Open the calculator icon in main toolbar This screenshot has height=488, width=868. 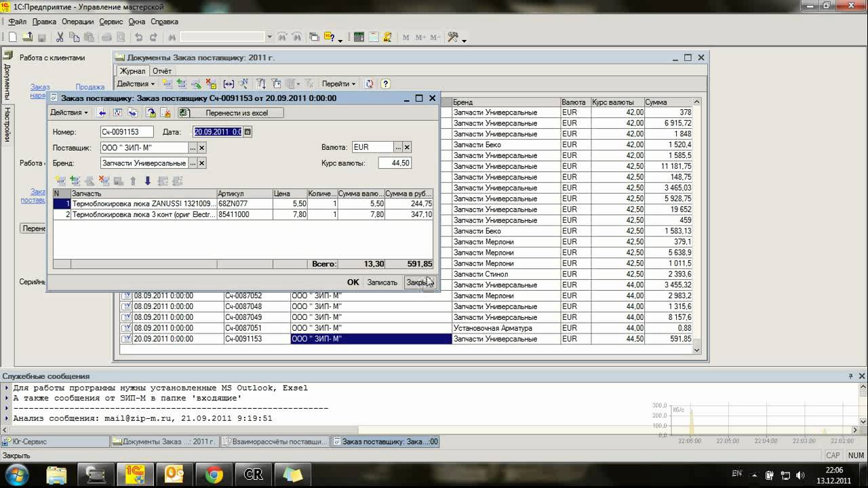(359, 37)
